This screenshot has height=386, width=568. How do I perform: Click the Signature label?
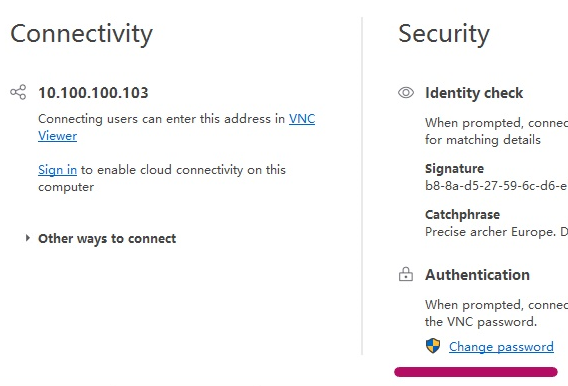(x=454, y=169)
